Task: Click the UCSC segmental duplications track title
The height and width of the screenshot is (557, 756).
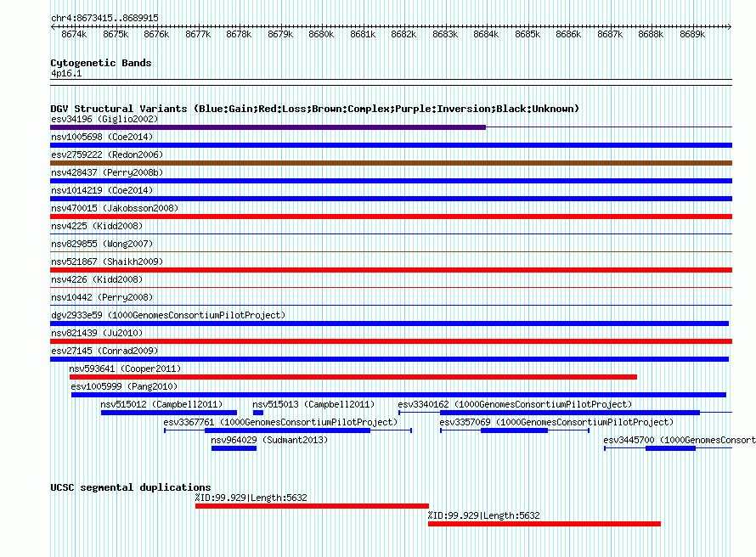Action: point(131,487)
